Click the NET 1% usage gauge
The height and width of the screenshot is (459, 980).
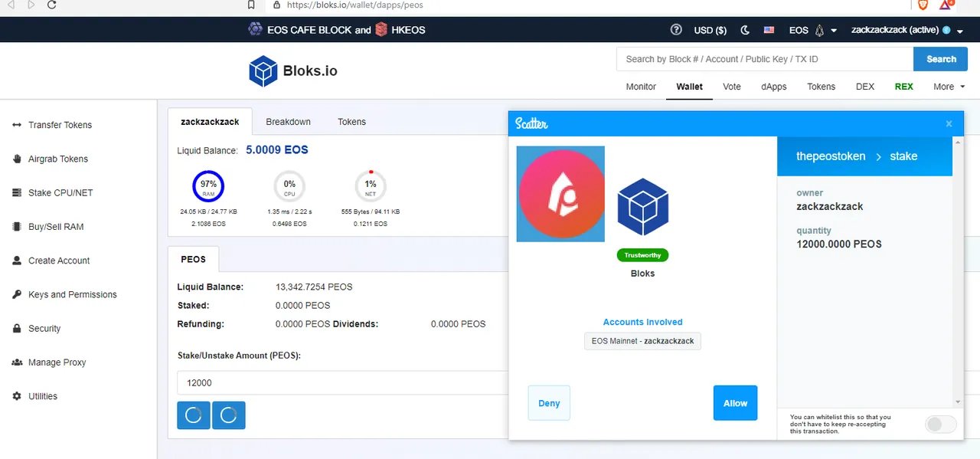pyautogui.click(x=371, y=186)
